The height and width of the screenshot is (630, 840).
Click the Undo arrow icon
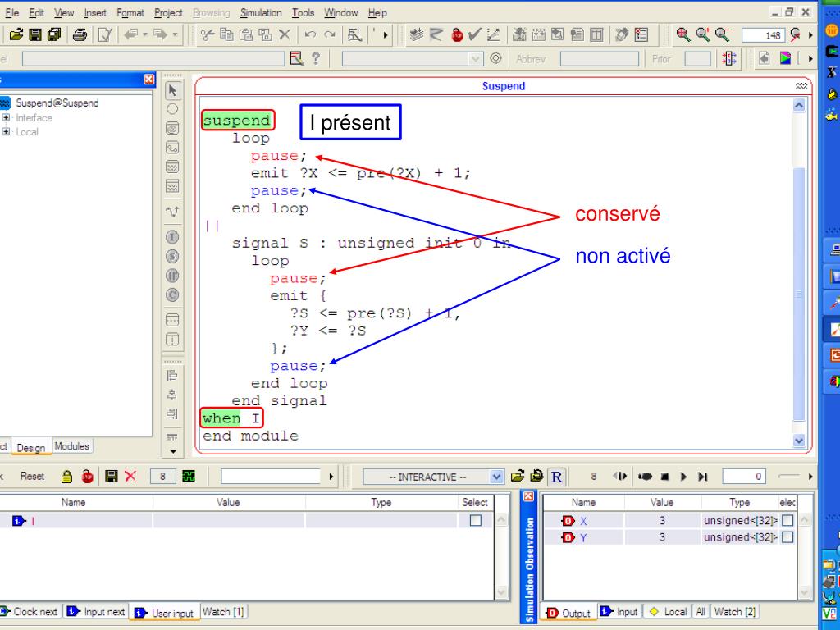(x=309, y=34)
